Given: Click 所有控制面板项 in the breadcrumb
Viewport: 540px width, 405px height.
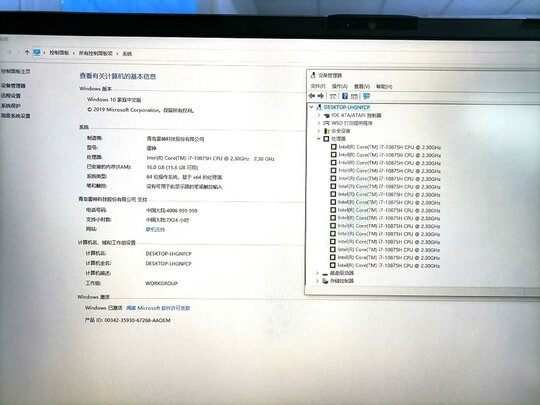Looking at the screenshot, I should [x=96, y=53].
